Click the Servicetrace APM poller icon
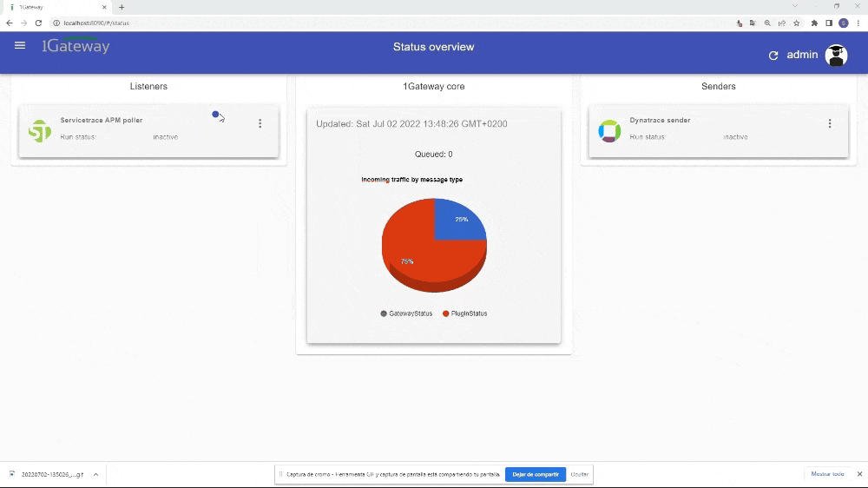Image resolution: width=868 pixels, height=488 pixels. pyautogui.click(x=40, y=131)
